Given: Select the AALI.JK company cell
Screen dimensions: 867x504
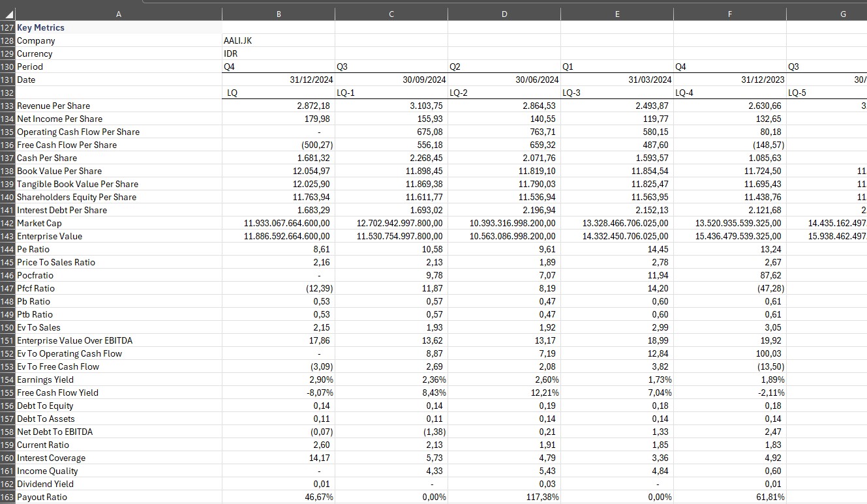Looking at the screenshot, I should point(238,40).
